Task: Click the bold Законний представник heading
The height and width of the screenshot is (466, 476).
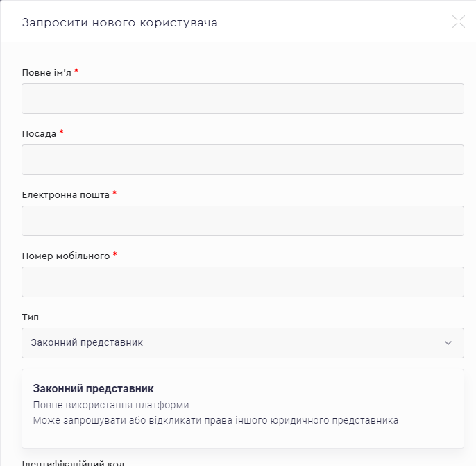Action: click(x=93, y=389)
